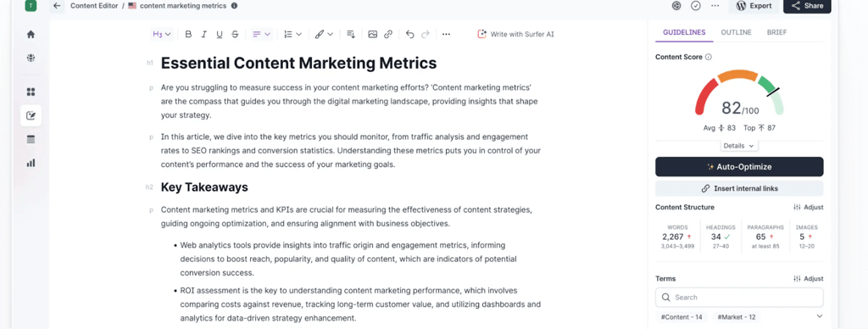868x329 pixels.
Task: Open the numbered list dropdown
Action: (292, 34)
